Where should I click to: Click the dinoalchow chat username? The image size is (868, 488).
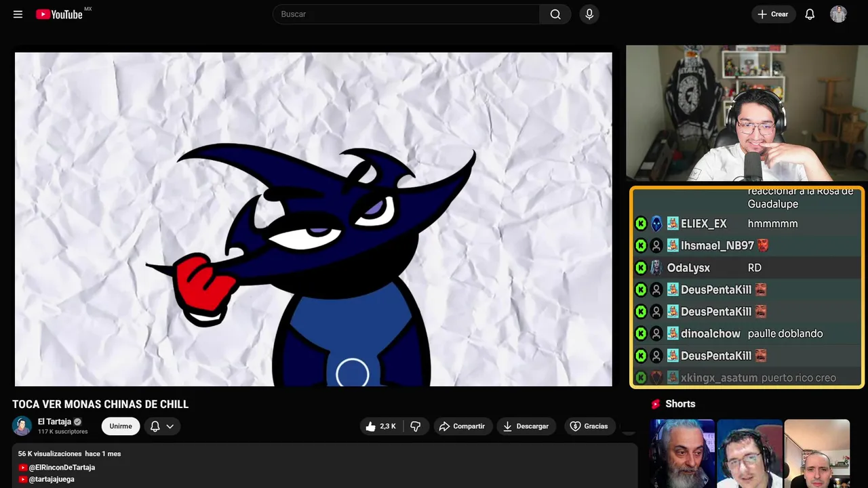coord(711,333)
